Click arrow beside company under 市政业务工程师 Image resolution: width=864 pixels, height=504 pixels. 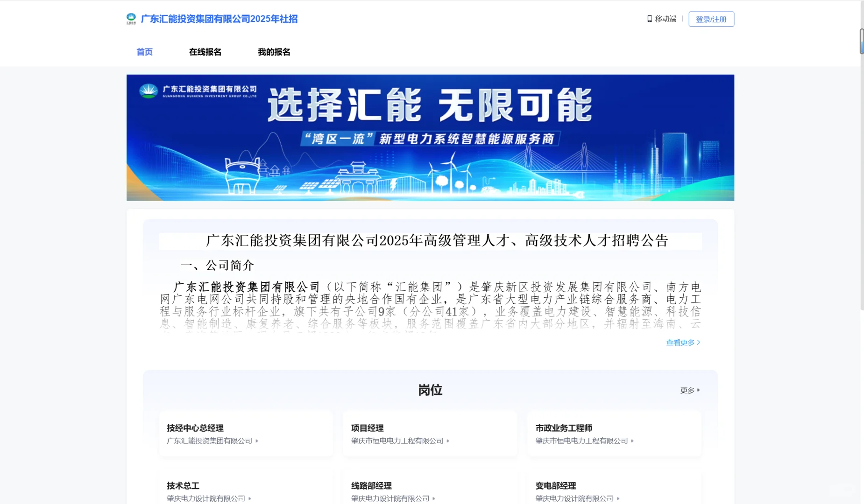632,441
